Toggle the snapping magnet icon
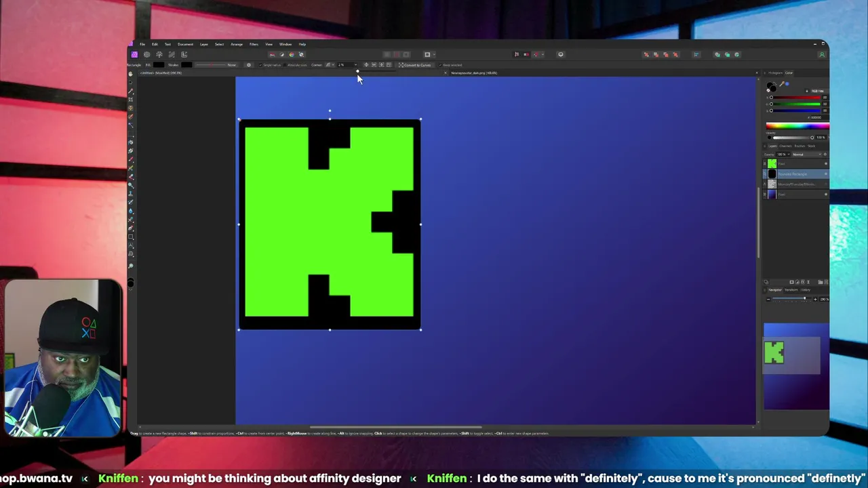The height and width of the screenshot is (488, 868). click(x=536, y=54)
